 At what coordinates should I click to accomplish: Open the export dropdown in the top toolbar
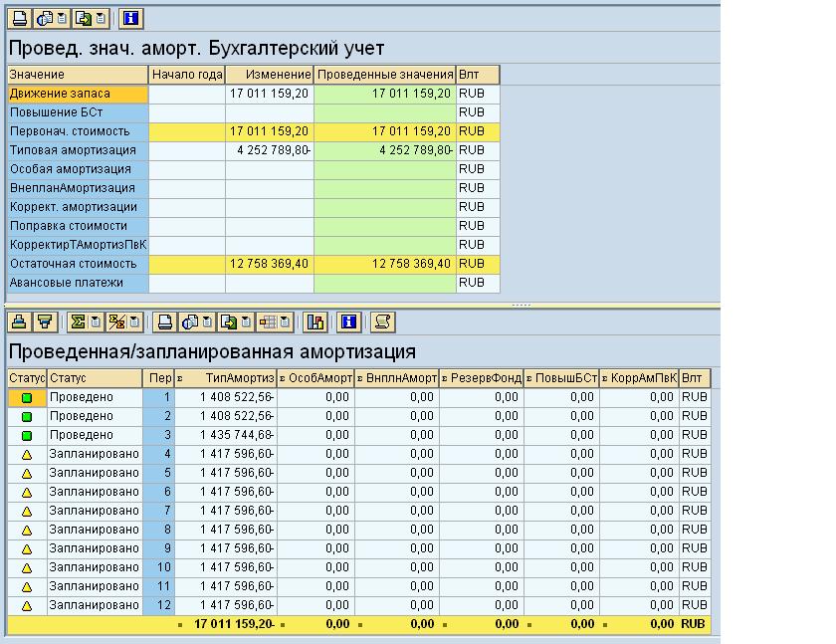click(x=102, y=18)
